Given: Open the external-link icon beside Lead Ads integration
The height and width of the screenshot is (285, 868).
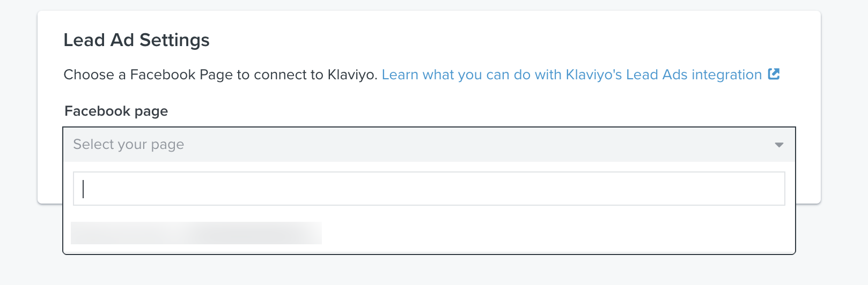Looking at the screenshot, I should pos(774,74).
